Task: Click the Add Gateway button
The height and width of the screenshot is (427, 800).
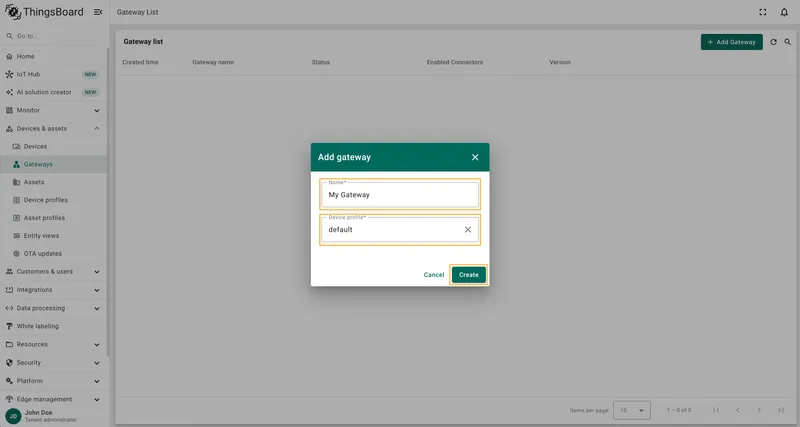Action: coord(732,42)
